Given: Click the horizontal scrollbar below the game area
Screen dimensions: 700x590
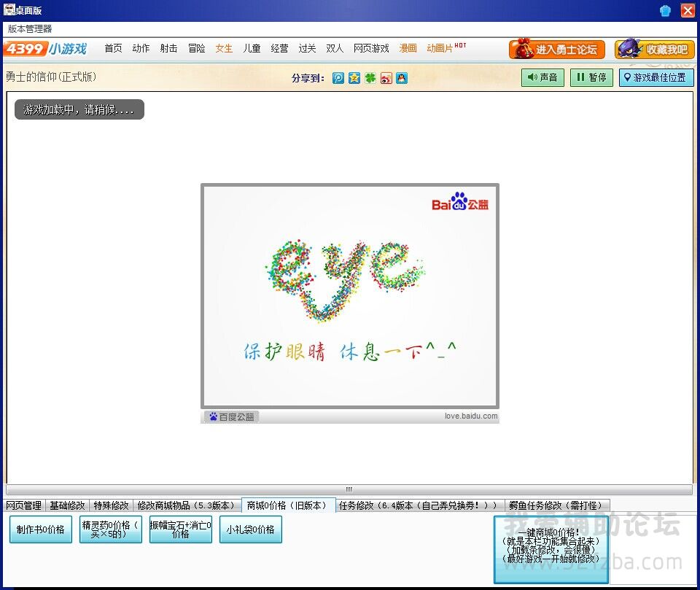Looking at the screenshot, I should [x=349, y=489].
